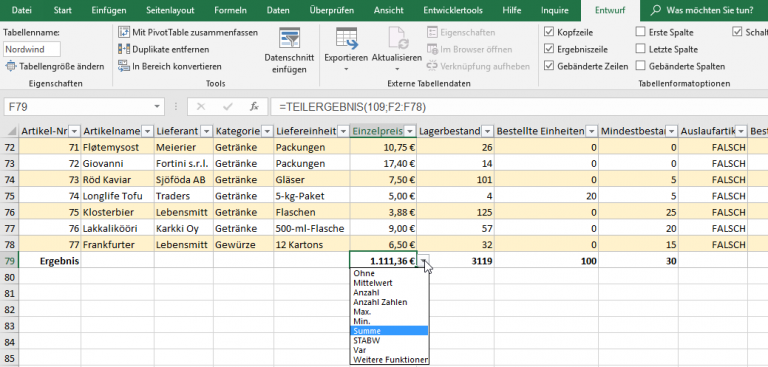Click Tabellengröße ändern icon
768x367 pixels.
11,66
